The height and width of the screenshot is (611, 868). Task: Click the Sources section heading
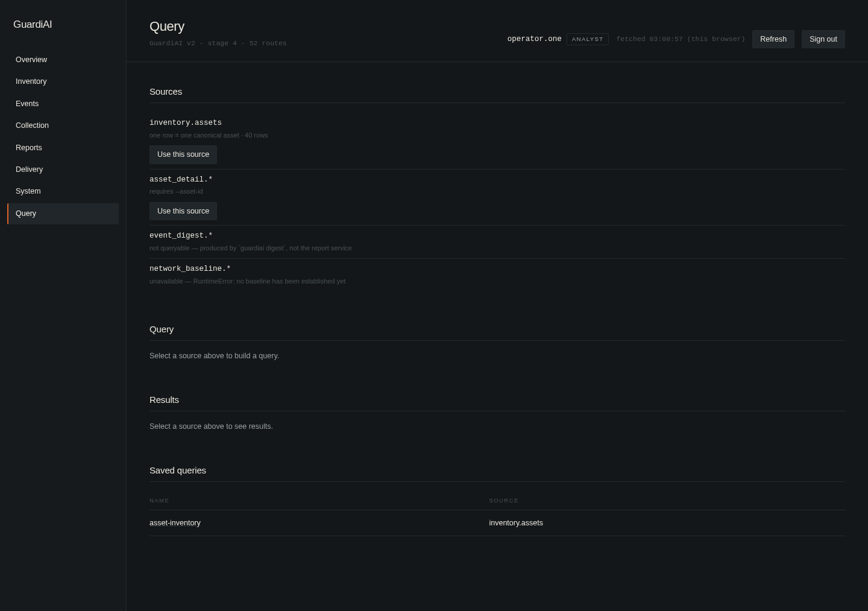[x=166, y=92]
